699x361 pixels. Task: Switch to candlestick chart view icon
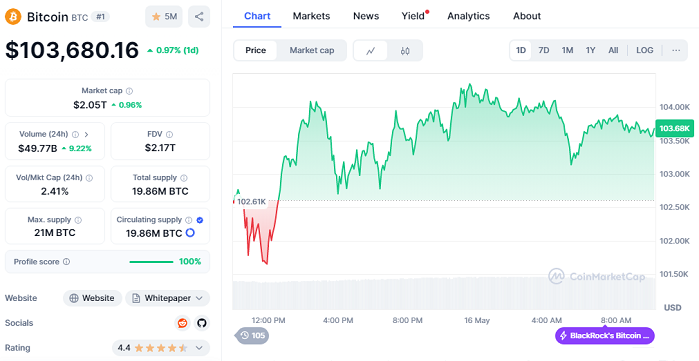pyautogui.click(x=405, y=51)
